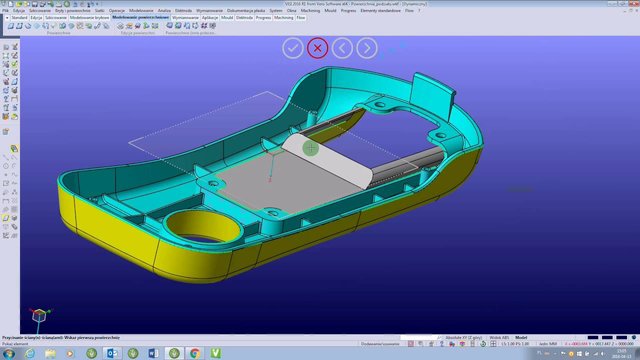The width and height of the screenshot is (640, 360).
Task: Open the green V application from the taskbar
Action: pos(216,353)
